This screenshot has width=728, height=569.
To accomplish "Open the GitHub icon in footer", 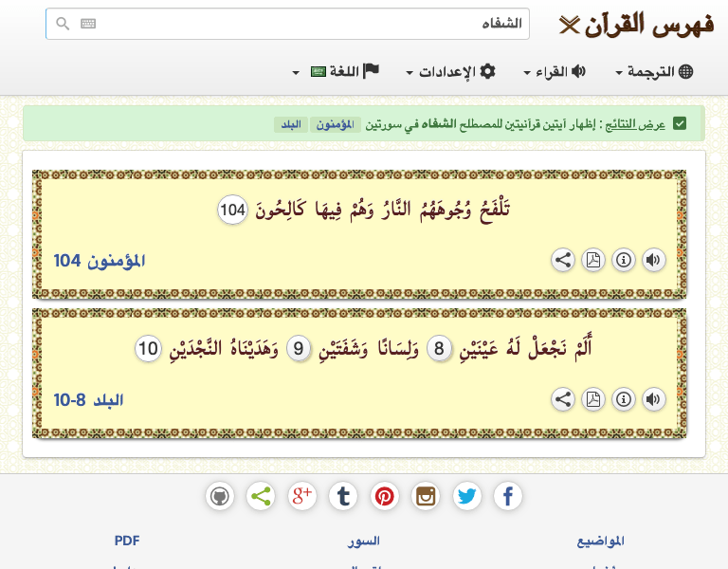I will 219,496.
